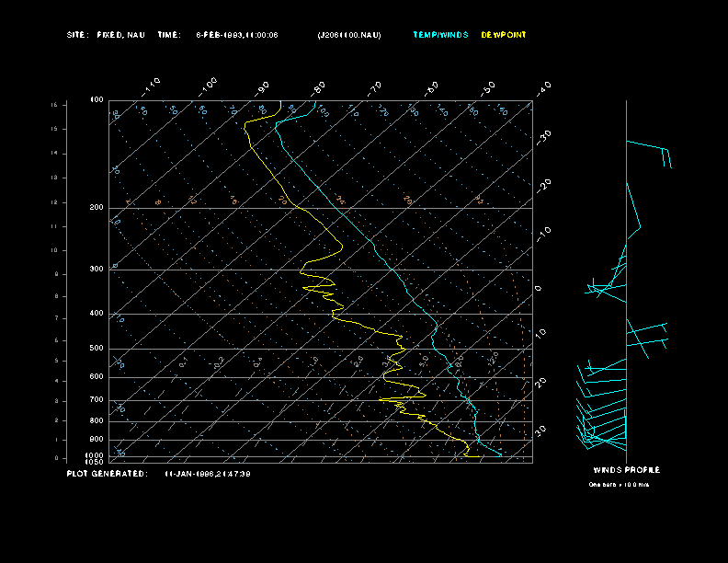This screenshot has height=563, width=728.
Task: Click the -110 isotherm label at top
Action: (151, 87)
